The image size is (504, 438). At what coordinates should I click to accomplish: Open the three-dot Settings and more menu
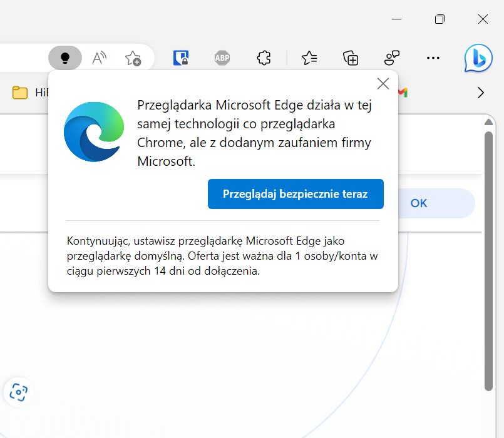tap(433, 58)
